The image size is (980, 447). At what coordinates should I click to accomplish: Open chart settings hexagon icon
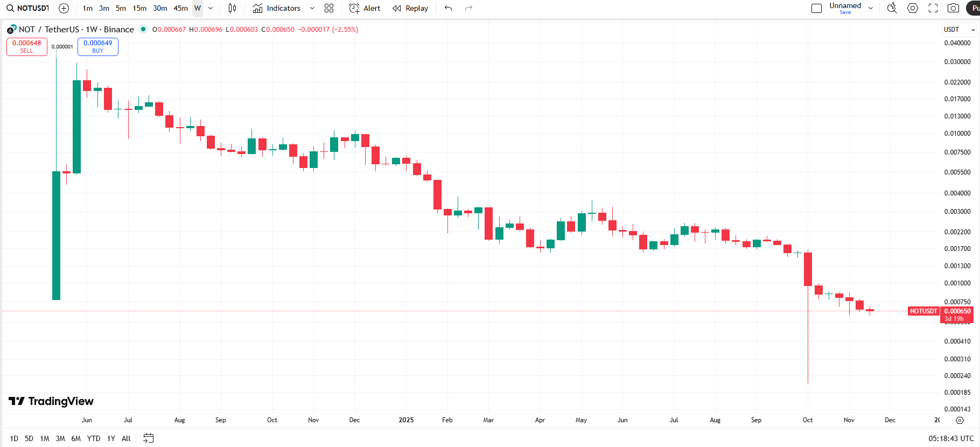click(x=913, y=8)
